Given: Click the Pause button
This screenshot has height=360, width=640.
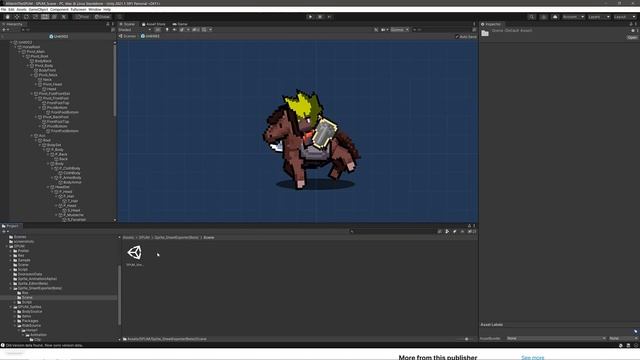Looking at the screenshot, I should [x=320, y=17].
